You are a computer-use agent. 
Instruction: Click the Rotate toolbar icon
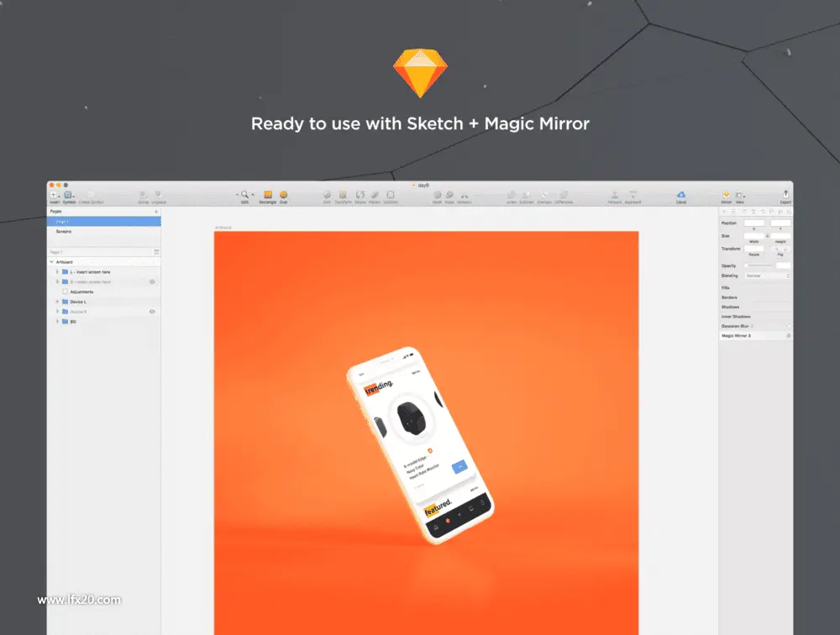tap(360, 195)
